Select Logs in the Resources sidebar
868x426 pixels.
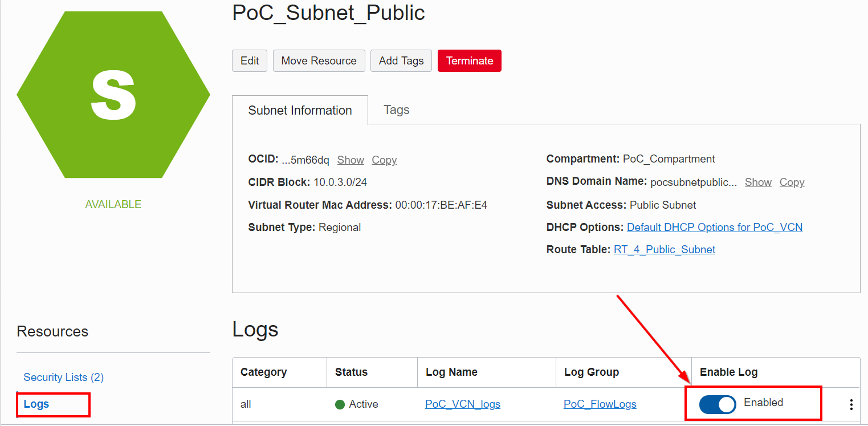(36, 404)
